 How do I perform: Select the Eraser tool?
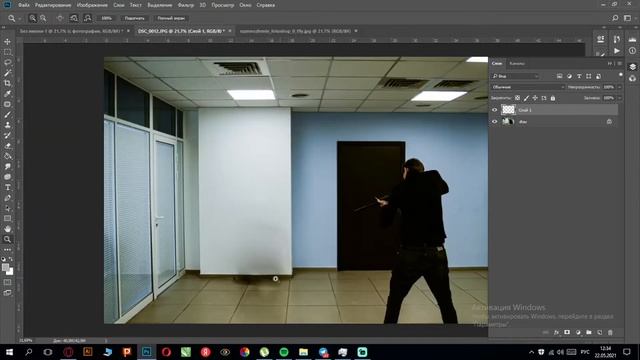tap(7, 146)
